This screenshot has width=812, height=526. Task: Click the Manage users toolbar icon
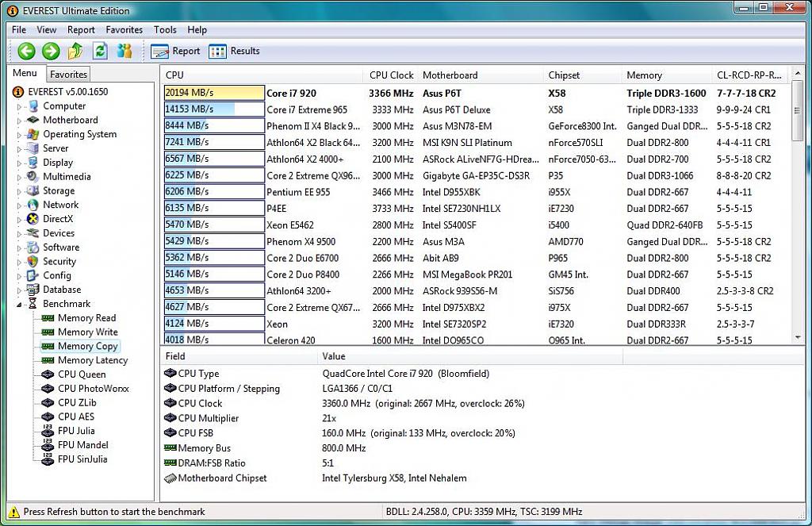[124, 51]
